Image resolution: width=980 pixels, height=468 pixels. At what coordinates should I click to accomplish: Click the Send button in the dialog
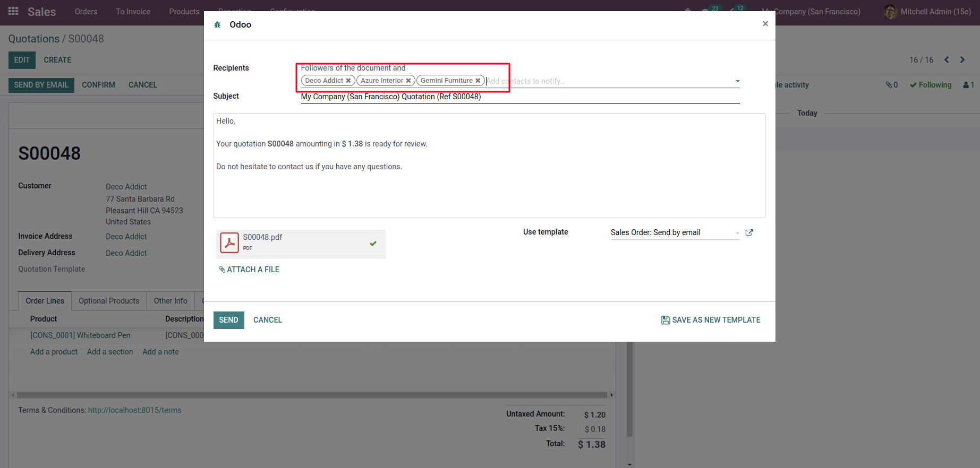(229, 320)
